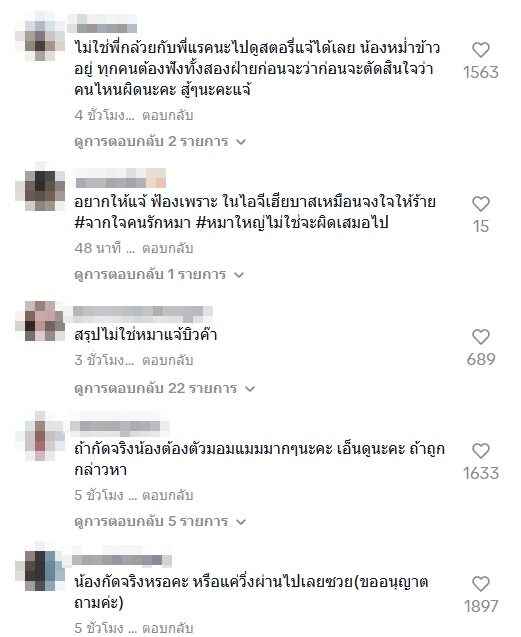521x637 pixels.
Task: Reply to the comment posted 48 minutes ago
Action: [x=167, y=248]
